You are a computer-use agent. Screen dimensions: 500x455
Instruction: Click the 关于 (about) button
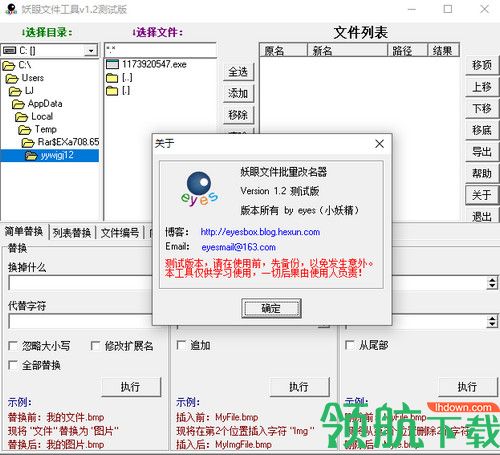pos(482,195)
